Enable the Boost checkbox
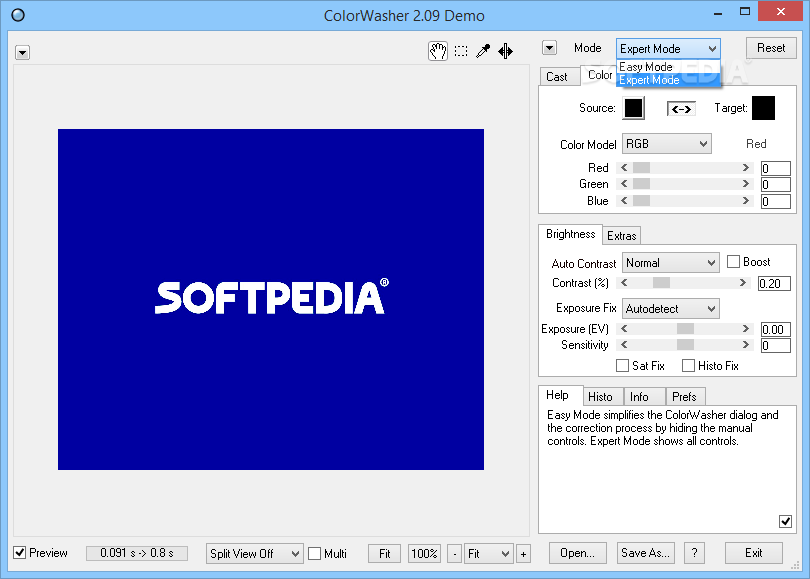This screenshot has width=810, height=579. tap(733, 262)
